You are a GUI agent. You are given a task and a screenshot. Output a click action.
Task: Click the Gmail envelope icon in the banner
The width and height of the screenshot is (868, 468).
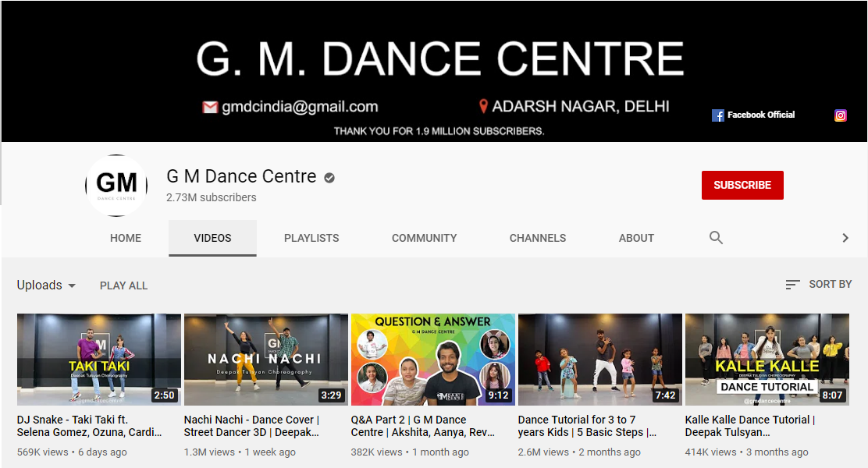point(210,107)
